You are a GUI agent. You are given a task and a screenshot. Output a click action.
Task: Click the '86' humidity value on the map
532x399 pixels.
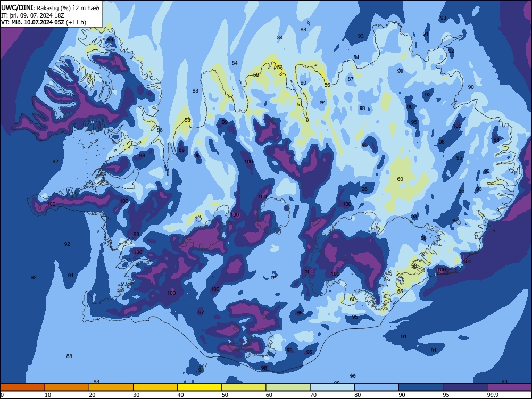[x=160, y=130]
